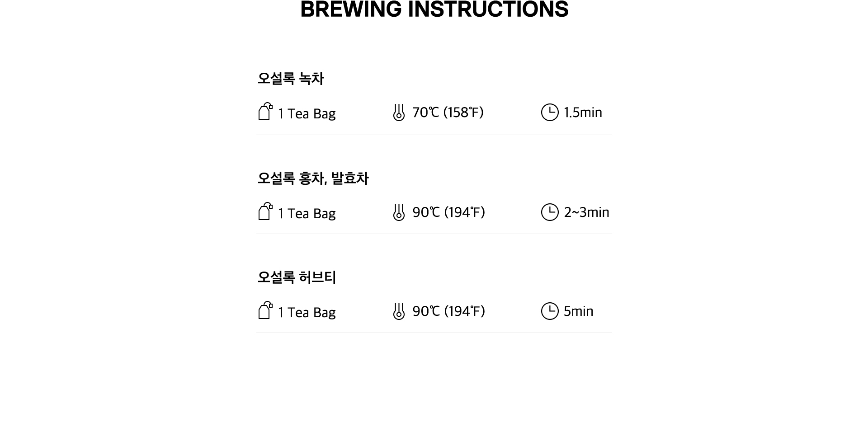868x441 pixels.
Task: Click the clock icon beside 2~3min
Action: tap(550, 212)
